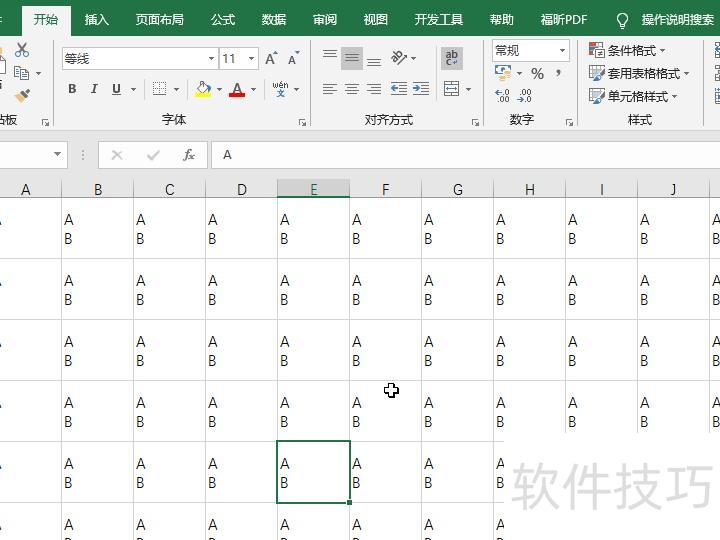Toggle wrap text button

point(451,58)
